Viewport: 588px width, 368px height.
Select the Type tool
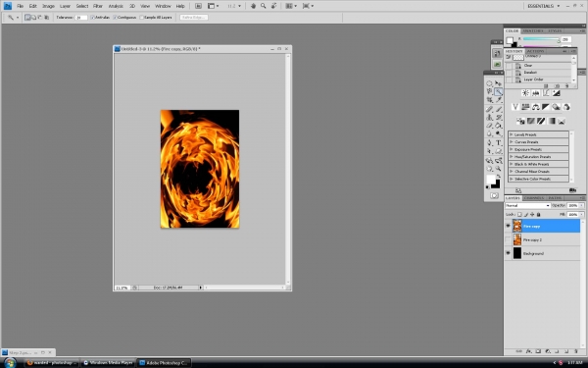coord(499,143)
